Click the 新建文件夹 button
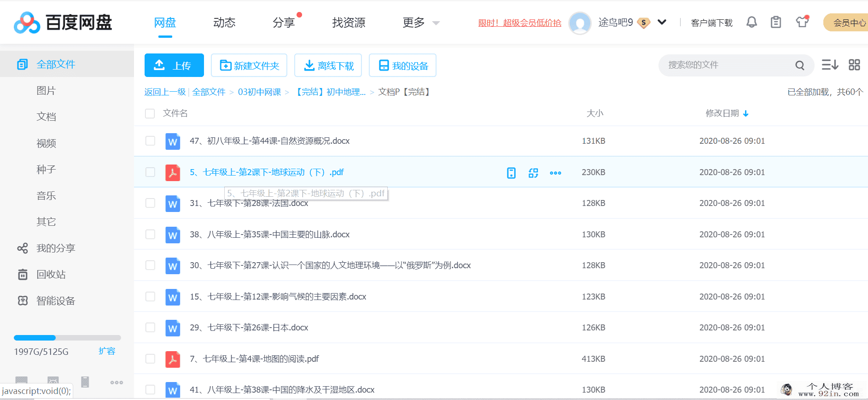 [249, 65]
